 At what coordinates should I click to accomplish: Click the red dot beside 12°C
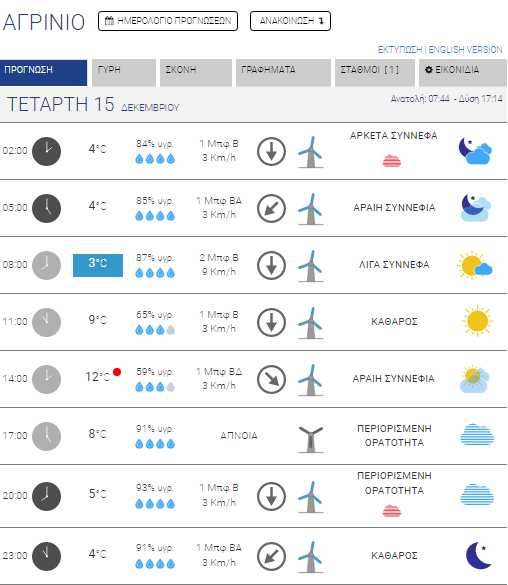(117, 372)
